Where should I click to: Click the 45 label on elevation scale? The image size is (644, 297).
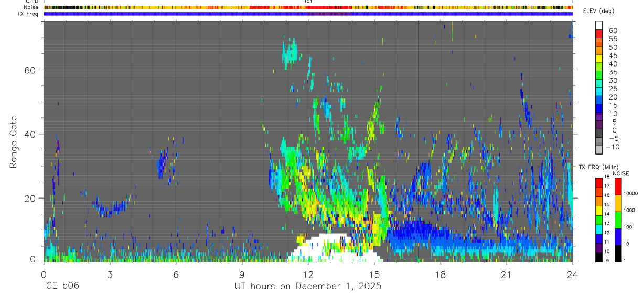pos(613,56)
